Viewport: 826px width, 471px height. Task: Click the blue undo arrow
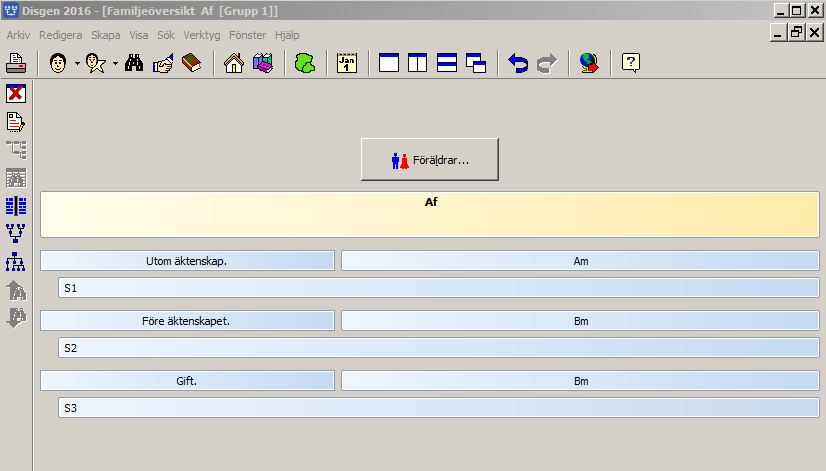click(518, 64)
